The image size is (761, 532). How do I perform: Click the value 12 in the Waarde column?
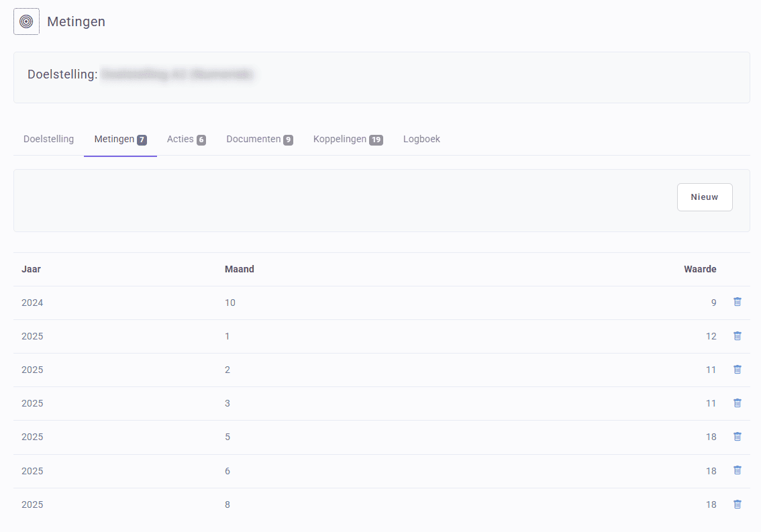pyautogui.click(x=711, y=336)
